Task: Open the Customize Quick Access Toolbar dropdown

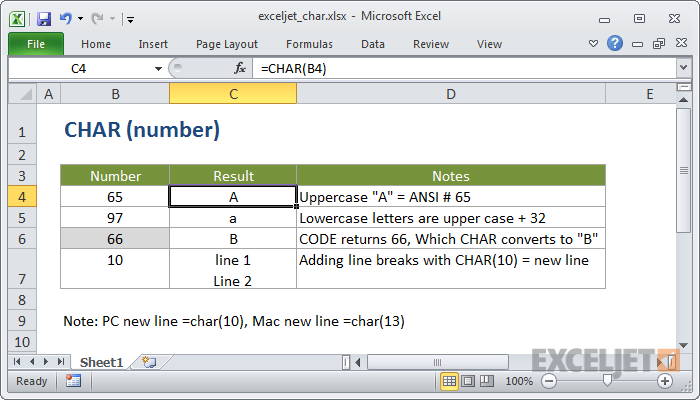Action: click(x=131, y=18)
